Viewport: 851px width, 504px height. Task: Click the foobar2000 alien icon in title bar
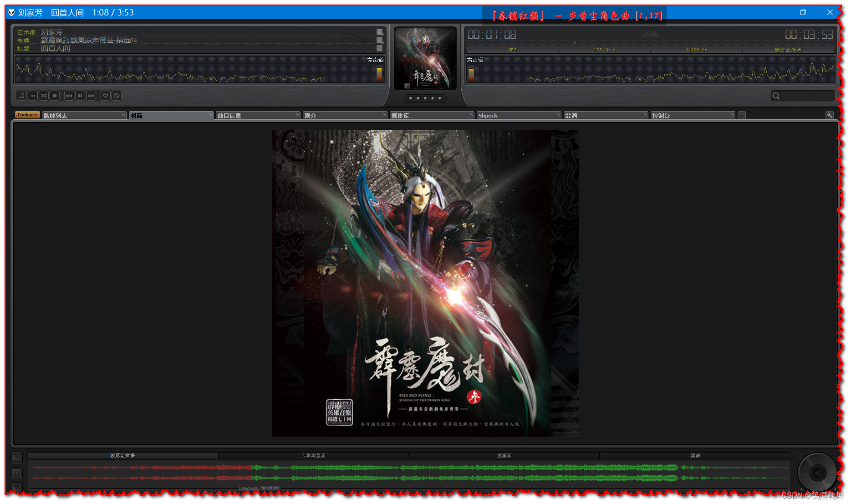click(12, 12)
